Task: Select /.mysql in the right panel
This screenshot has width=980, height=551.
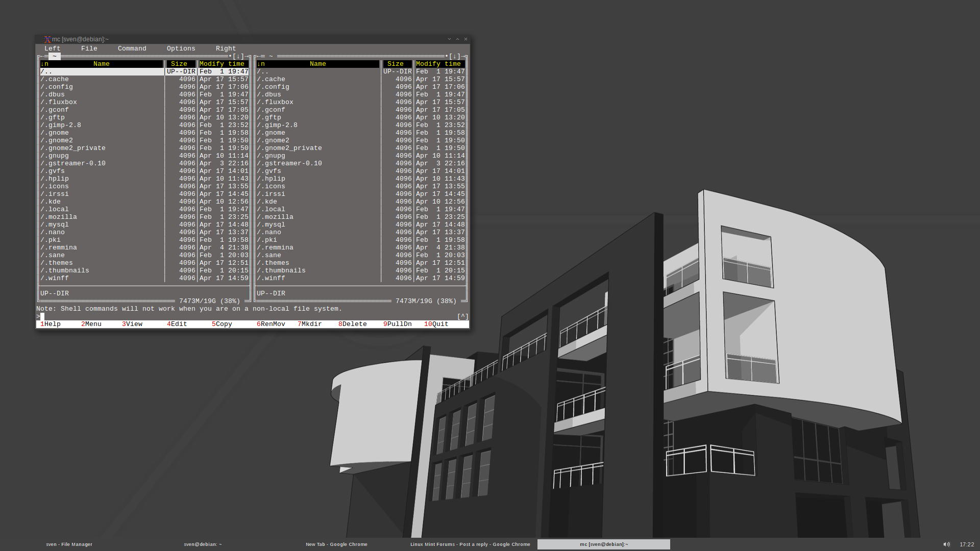Action: [361, 224]
